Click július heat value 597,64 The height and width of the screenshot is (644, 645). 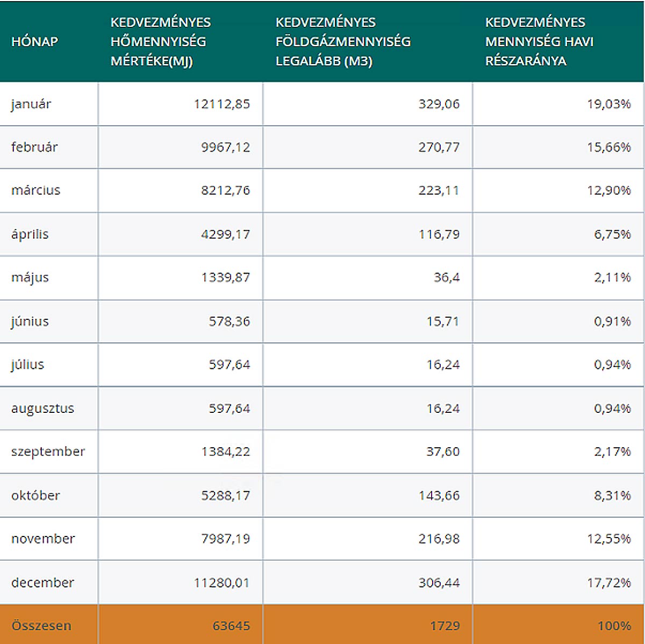pos(229,364)
